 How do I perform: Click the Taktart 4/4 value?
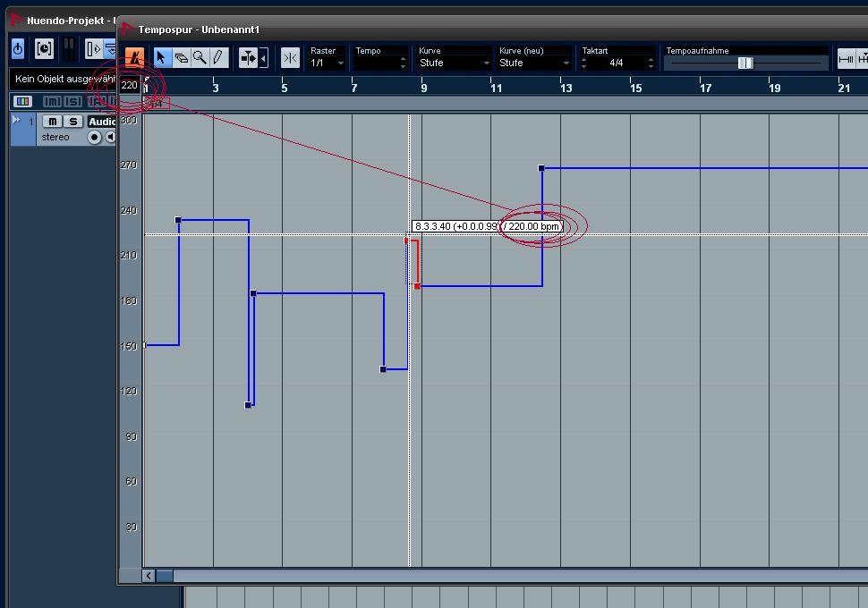point(617,63)
